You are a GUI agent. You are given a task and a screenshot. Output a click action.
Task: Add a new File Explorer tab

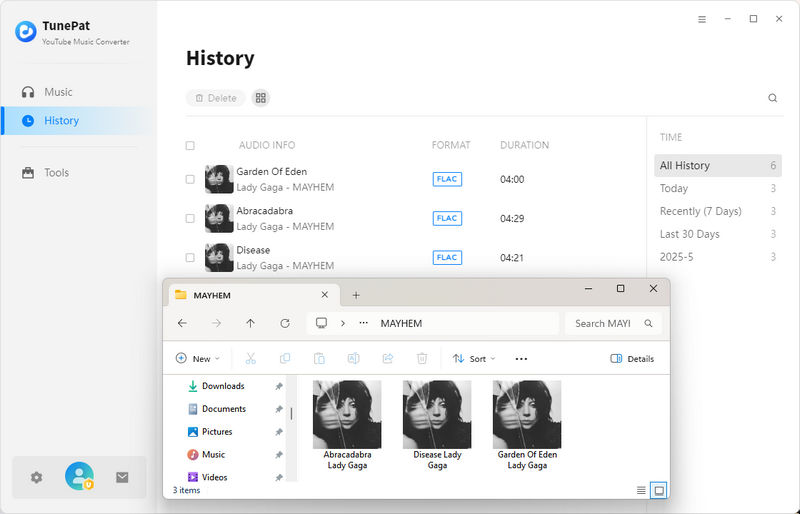click(356, 295)
